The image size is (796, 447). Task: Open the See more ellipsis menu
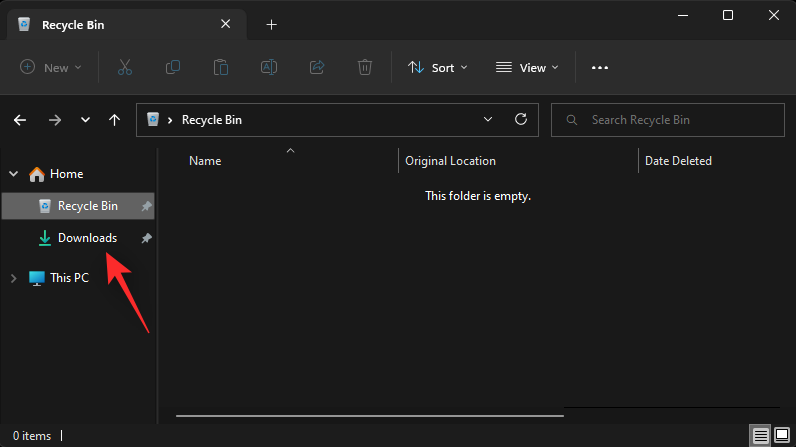(600, 67)
